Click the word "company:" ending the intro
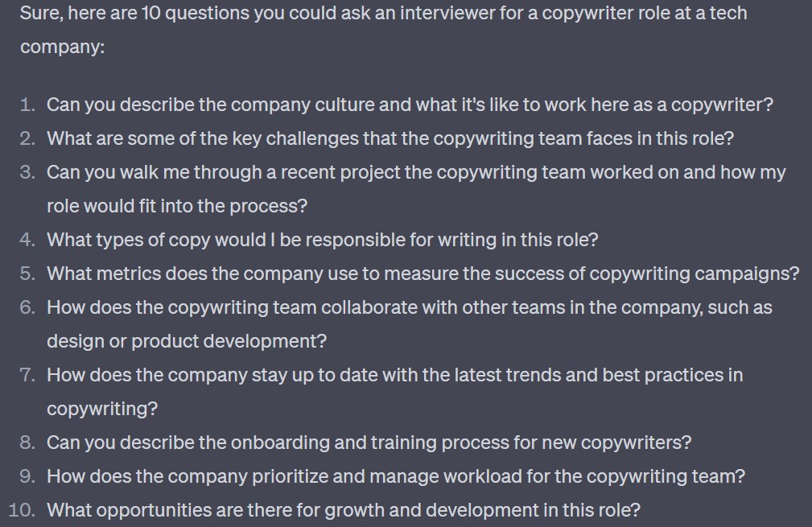Viewport: 812px width, 527px height. pos(62,47)
